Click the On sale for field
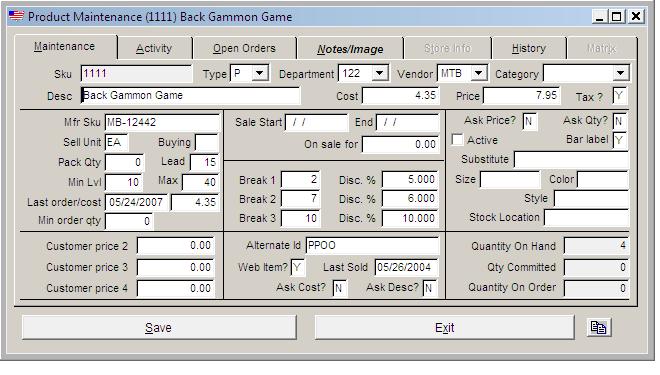This screenshot has height=375, width=660. point(400,144)
